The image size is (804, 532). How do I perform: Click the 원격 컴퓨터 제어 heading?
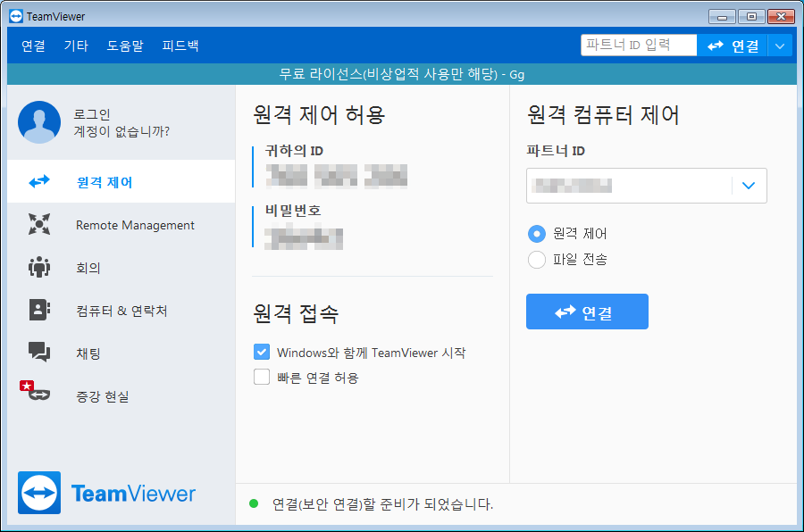pyautogui.click(x=603, y=114)
